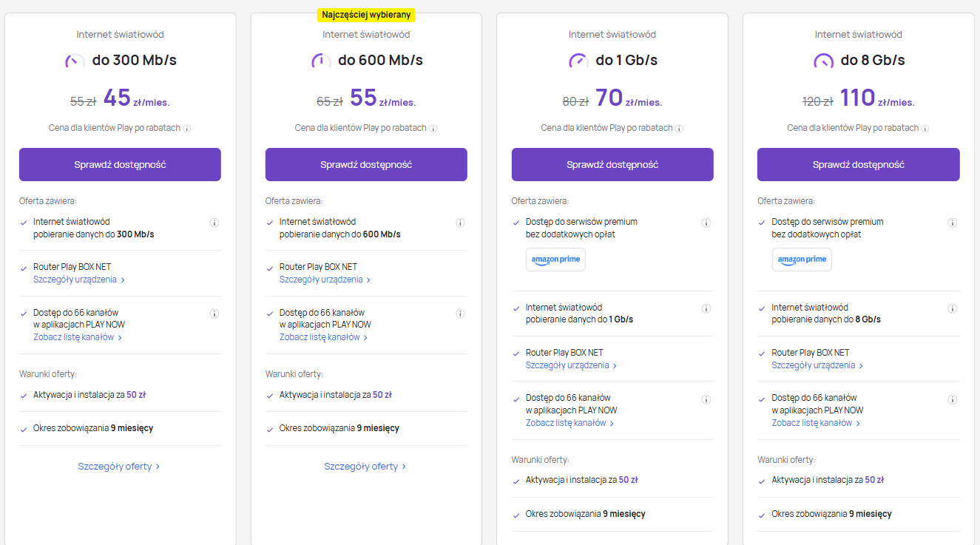This screenshot has width=980, height=545.
Task: Open router device details in 600 Mb/s card
Action: coord(325,280)
